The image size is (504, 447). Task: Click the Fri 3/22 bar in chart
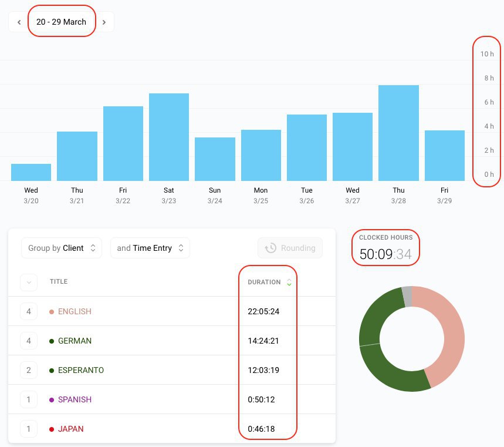[123, 143]
